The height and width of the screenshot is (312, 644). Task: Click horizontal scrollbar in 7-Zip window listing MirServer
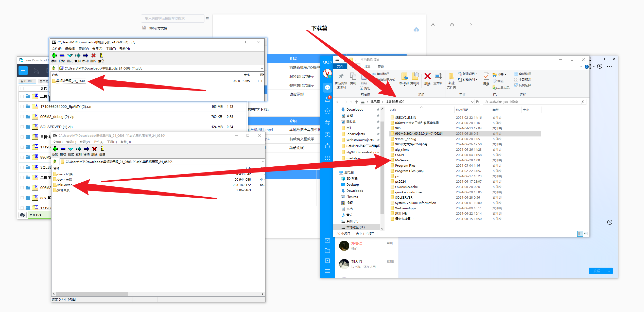point(92,294)
